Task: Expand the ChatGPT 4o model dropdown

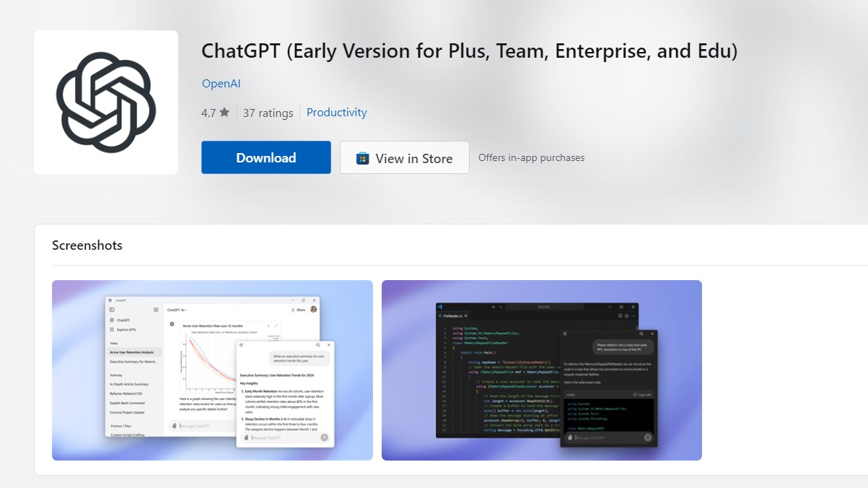Action: click(177, 310)
